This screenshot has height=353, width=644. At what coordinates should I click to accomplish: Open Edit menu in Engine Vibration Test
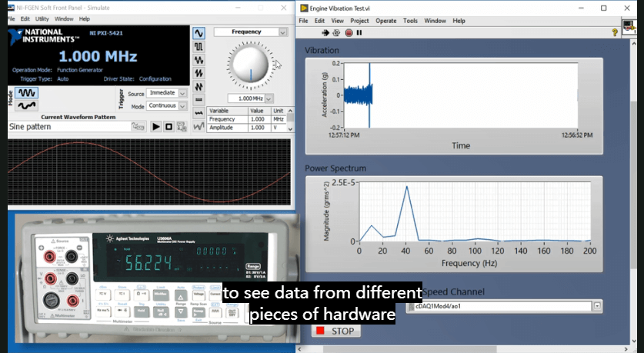(x=319, y=21)
